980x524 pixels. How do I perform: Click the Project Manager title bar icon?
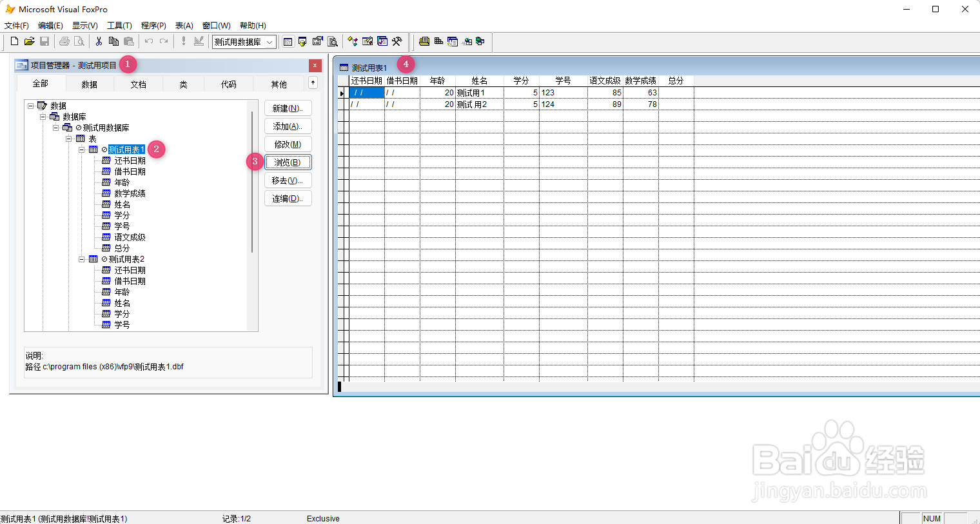click(21, 65)
